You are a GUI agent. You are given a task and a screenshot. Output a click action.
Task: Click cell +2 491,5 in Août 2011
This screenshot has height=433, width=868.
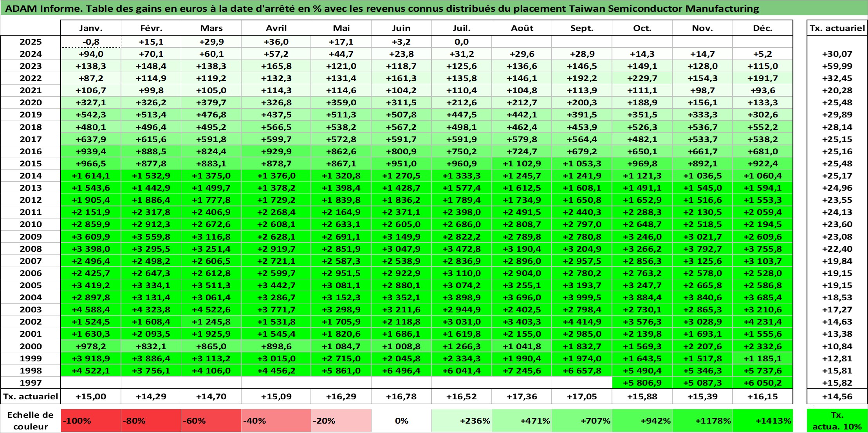tap(522, 212)
